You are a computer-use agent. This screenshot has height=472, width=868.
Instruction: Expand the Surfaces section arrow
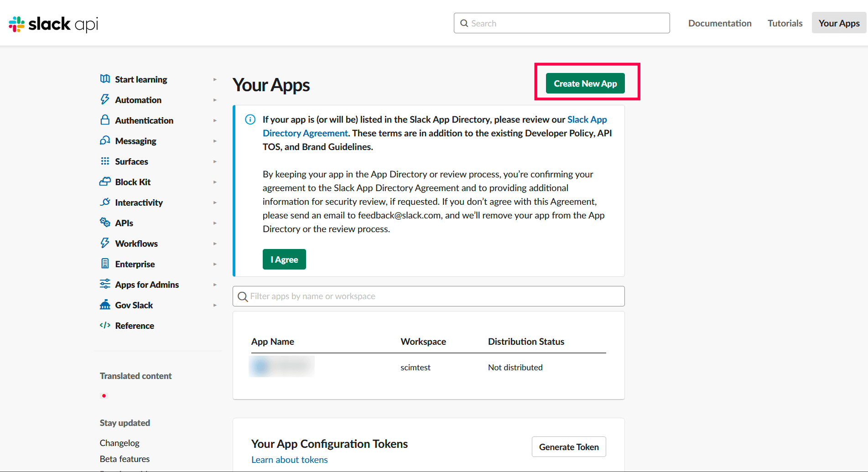(215, 161)
